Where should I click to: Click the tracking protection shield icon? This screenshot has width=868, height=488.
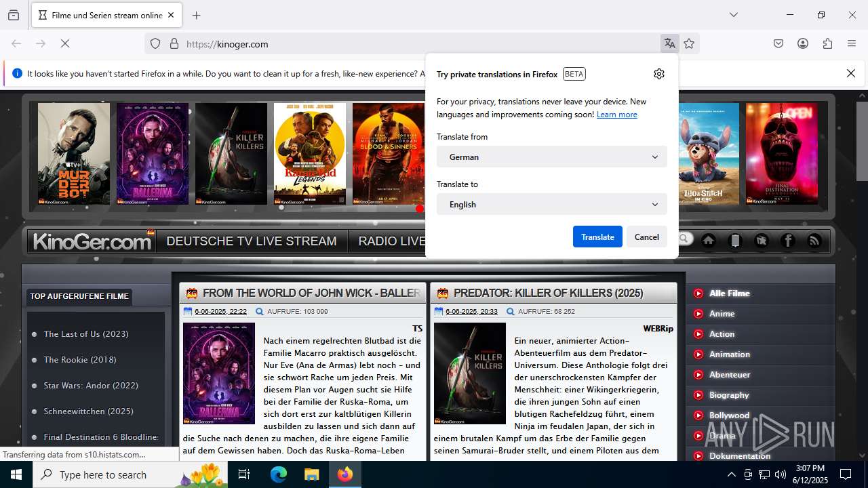155,43
